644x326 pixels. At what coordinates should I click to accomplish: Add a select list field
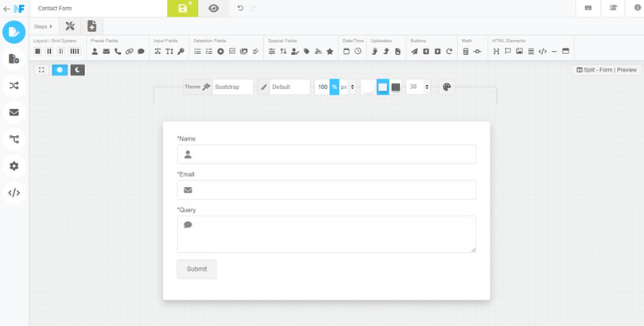pos(197,52)
